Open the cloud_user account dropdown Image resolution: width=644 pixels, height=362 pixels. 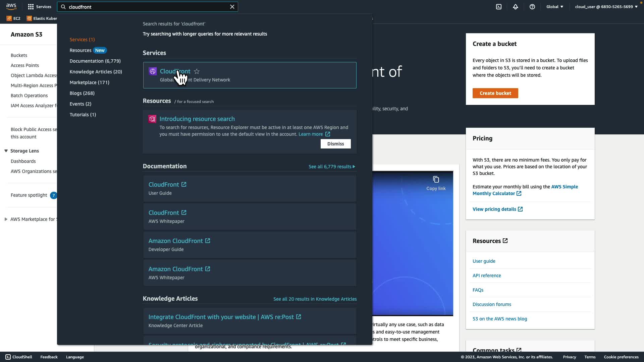coord(606,7)
